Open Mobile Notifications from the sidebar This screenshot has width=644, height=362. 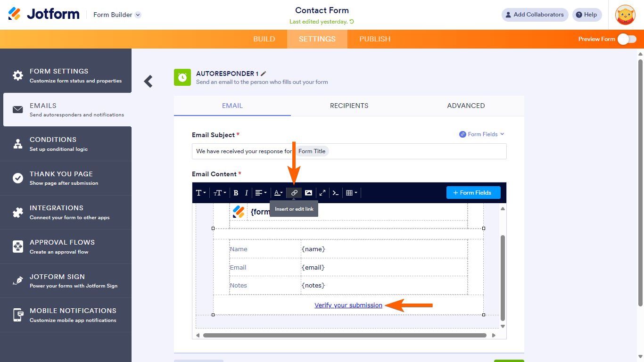pos(66,315)
